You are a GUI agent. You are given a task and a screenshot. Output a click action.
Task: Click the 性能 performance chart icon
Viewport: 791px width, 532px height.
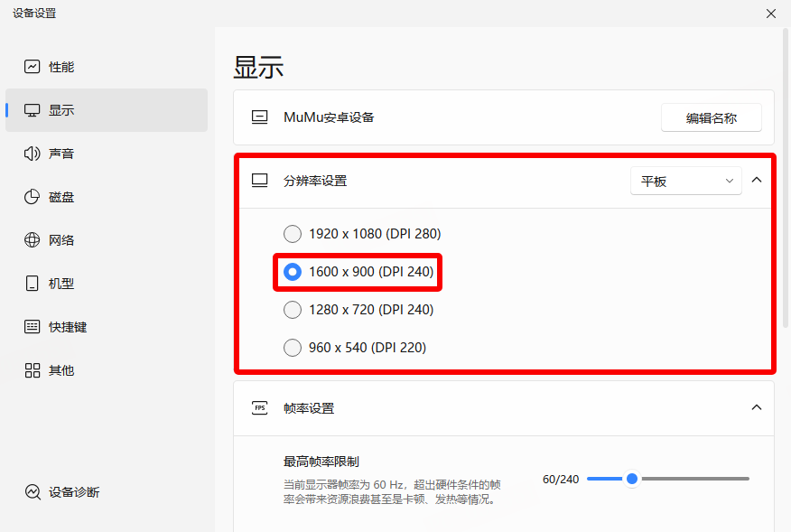(33, 67)
